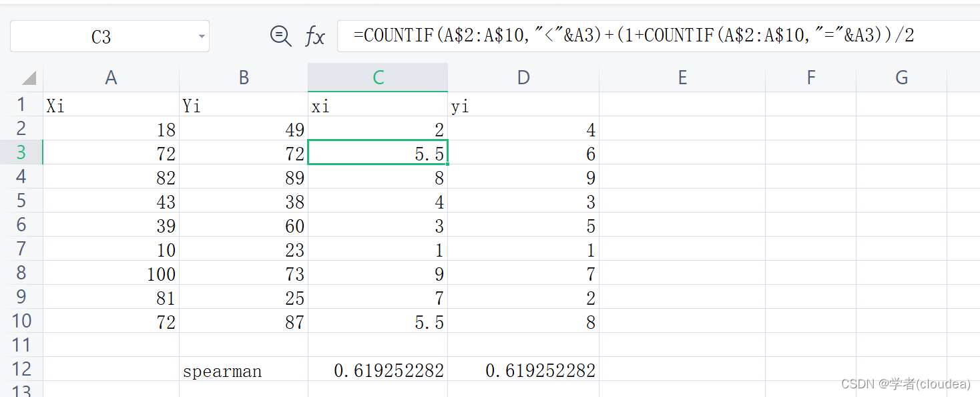Viewport: 980px width, 397px height.
Task: Click cell A1 labeled Xi
Action: [x=111, y=104]
